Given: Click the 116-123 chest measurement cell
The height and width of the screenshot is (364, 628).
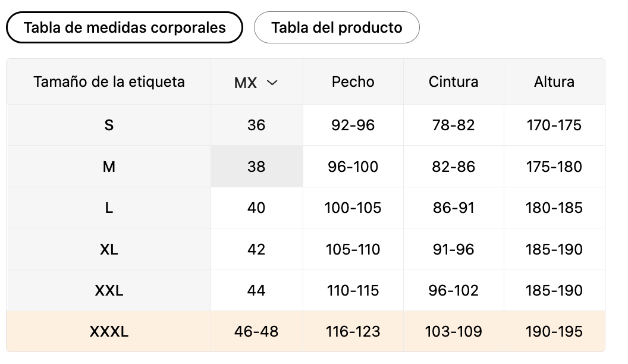Looking at the screenshot, I should (x=353, y=331).
